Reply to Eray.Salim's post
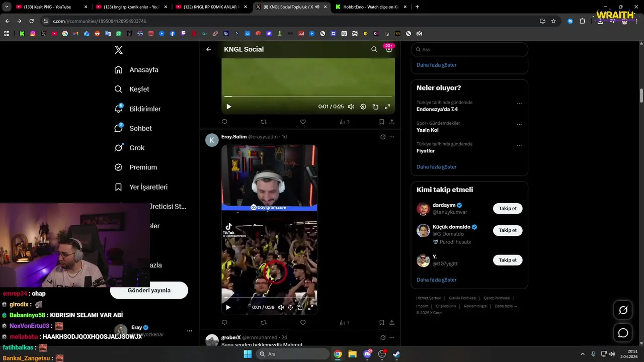 coord(224,323)
